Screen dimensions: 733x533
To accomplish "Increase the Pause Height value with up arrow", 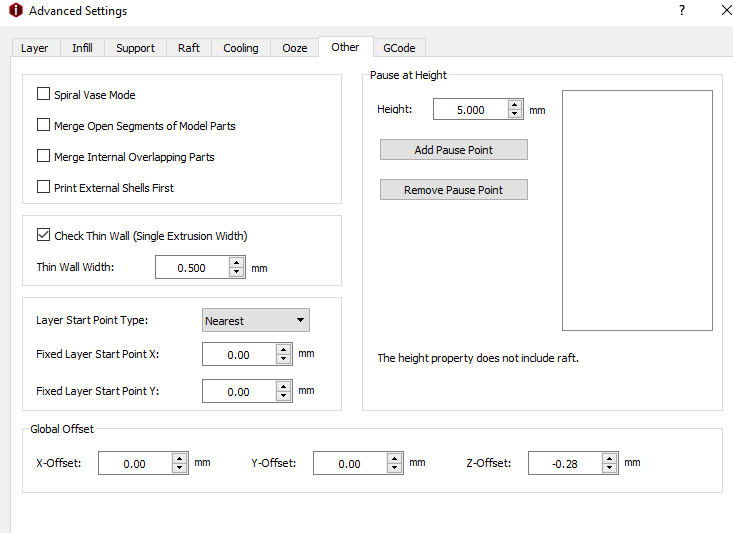I will click(x=515, y=104).
